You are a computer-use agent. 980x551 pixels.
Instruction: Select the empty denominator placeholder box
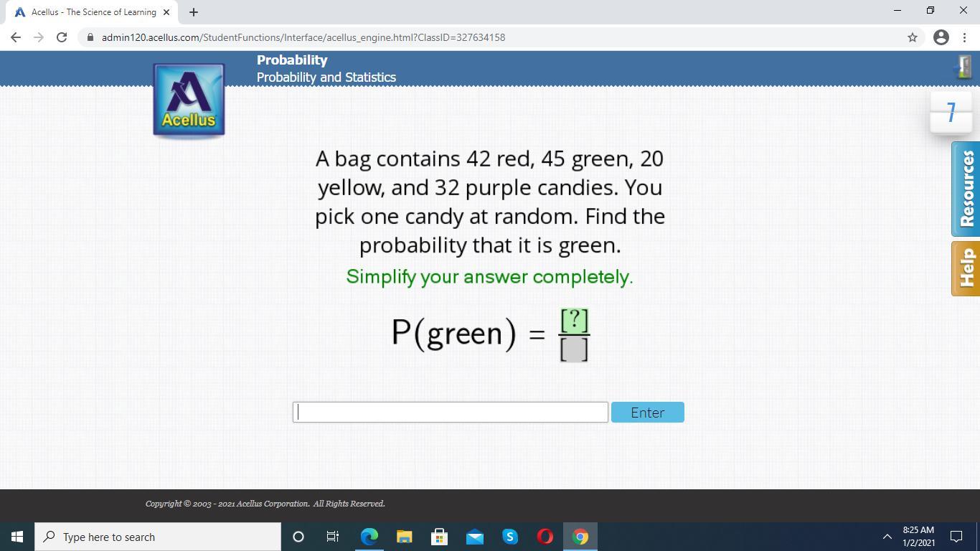(574, 349)
